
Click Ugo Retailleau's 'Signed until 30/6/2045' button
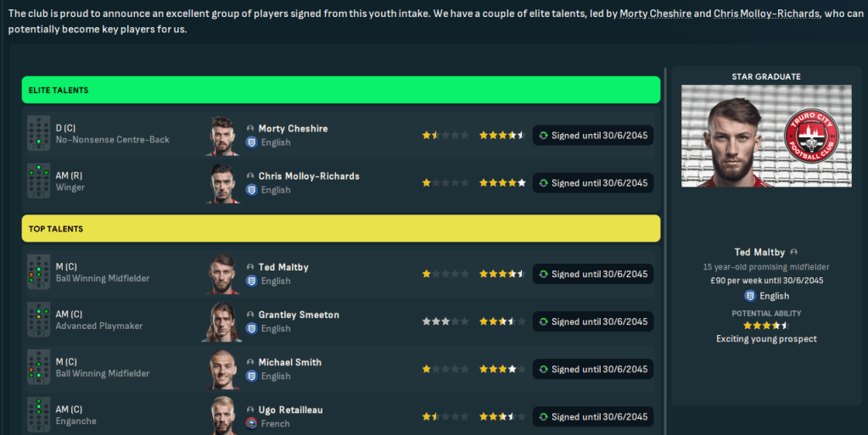click(593, 416)
